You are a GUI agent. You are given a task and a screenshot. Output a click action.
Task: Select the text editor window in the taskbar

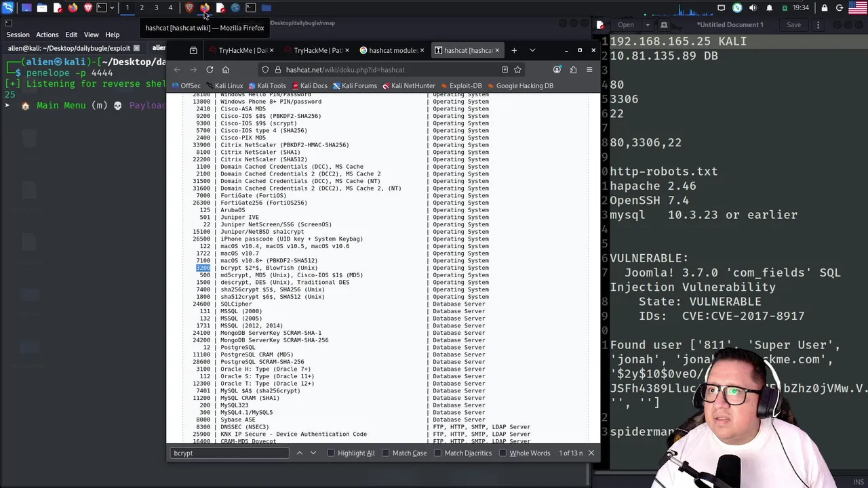(220, 7)
